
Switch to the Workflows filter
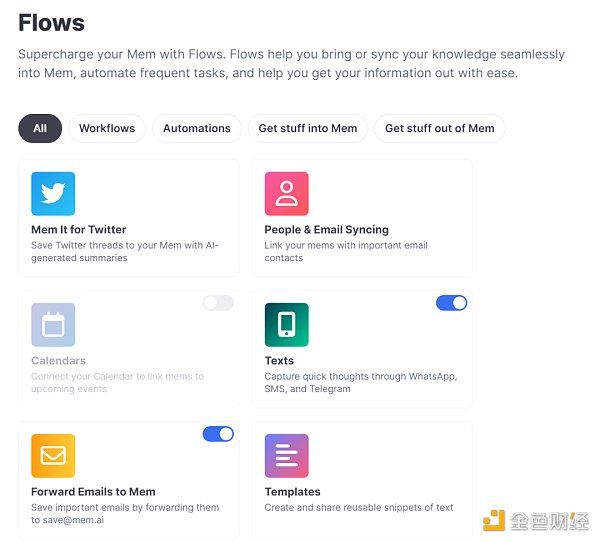[107, 128]
